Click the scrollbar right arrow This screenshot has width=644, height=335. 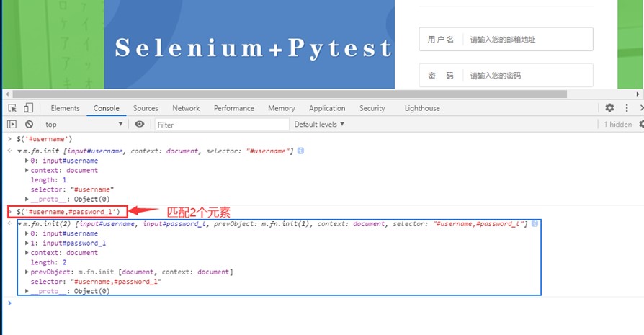638,94
